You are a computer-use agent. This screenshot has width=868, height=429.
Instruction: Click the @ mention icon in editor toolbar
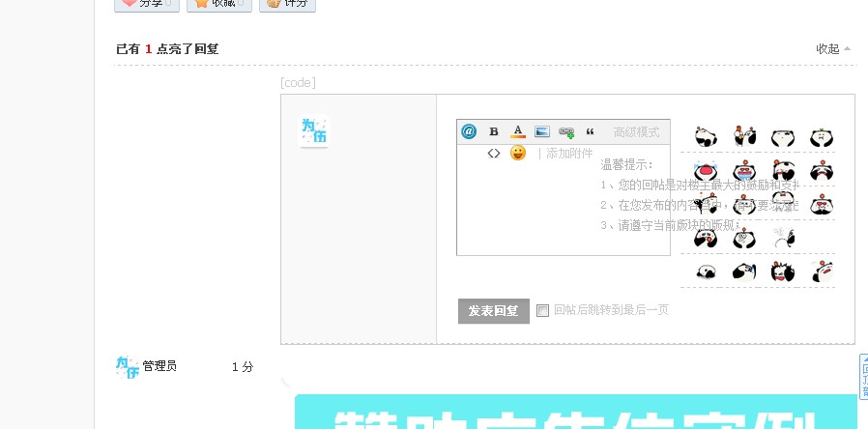pyautogui.click(x=469, y=131)
